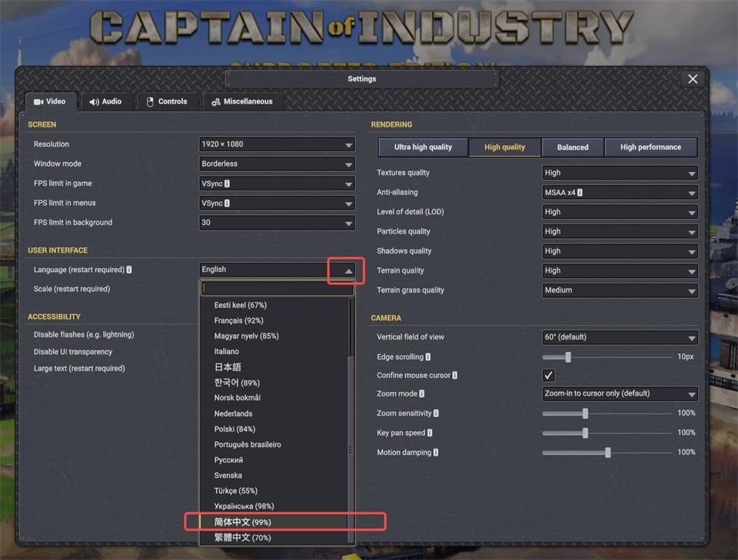Select 한국어 (89%) language
The image size is (738, 560).
click(x=274, y=383)
